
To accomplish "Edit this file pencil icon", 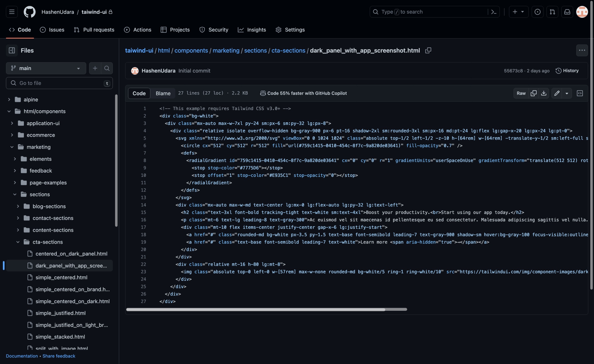I will click(557, 93).
